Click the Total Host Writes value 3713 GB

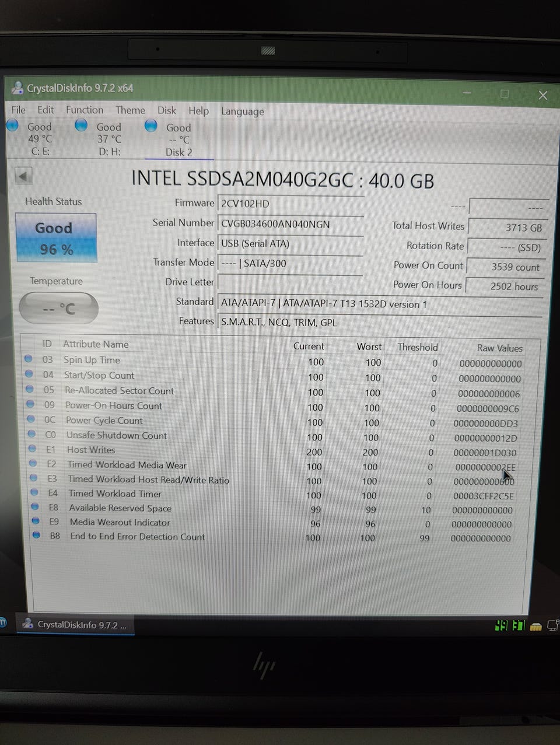pos(508,228)
